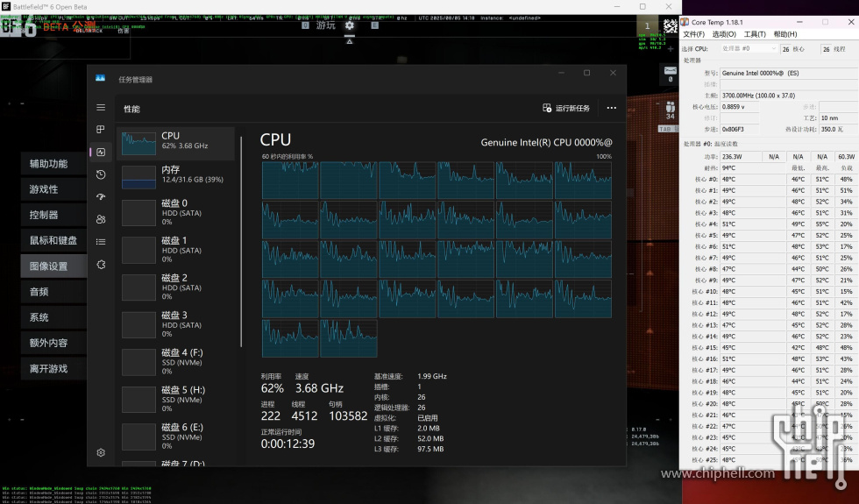859x504 pixels.
Task: Open Startup apps icon in Task Manager
Action: pyautogui.click(x=101, y=196)
